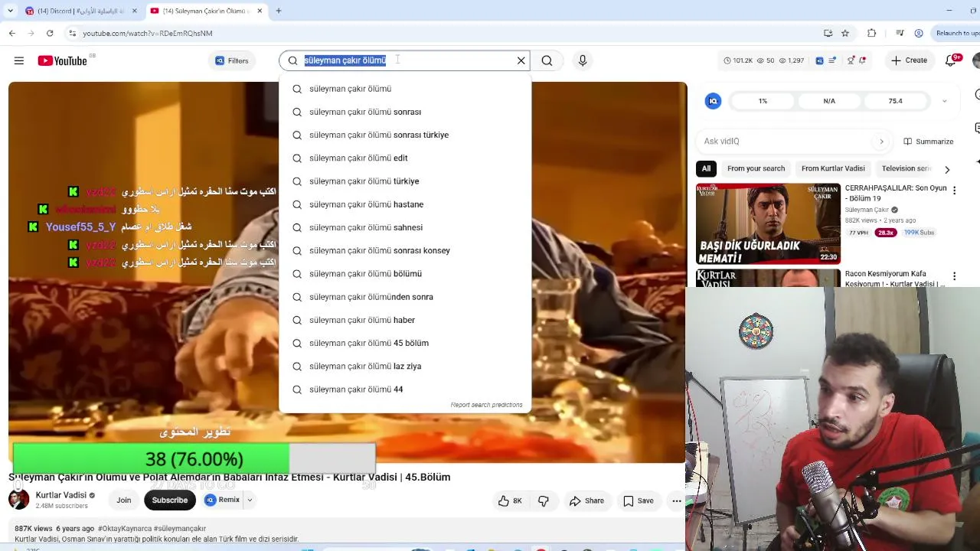Open the vidIQ Filters button
The width and height of the screenshot is (980, 551).
(231, 60)
